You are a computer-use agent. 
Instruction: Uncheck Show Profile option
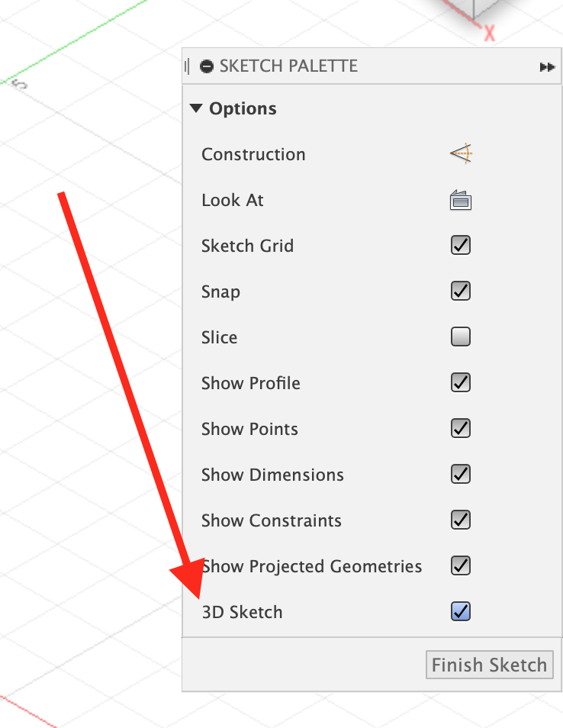pyautogui.click(x=461, y=383)
